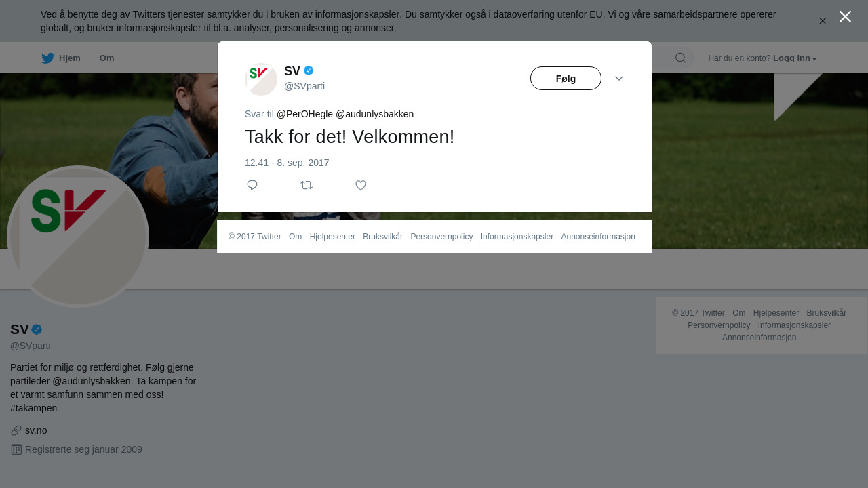Click the reply speech bubble icon

tap(252, 185)
